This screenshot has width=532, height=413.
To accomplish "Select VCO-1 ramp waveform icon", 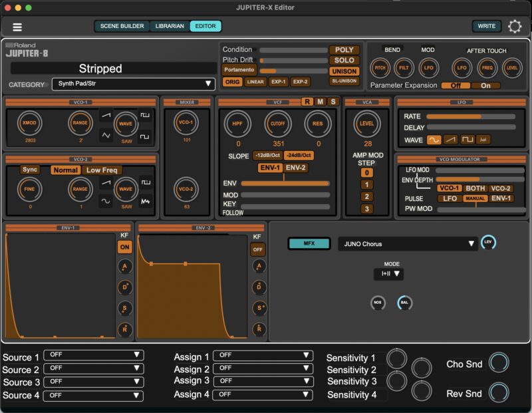I will [x=106, y=115].
